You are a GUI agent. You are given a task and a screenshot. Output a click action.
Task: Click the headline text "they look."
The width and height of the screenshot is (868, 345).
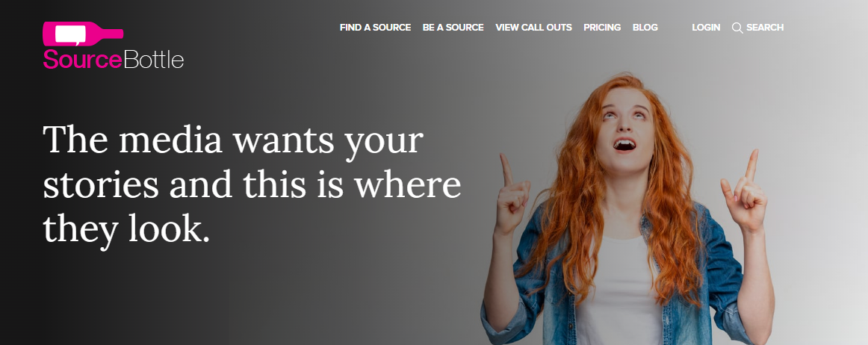tap(127, 229)
